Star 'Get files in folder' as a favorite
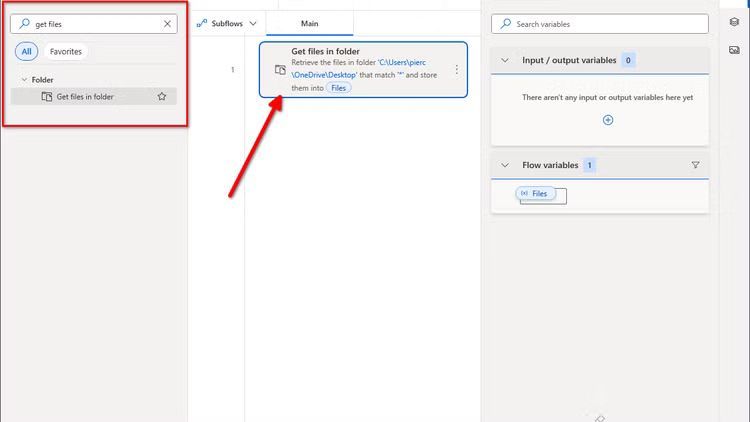Viewport: 750px width, 422px height. point(162,97)
